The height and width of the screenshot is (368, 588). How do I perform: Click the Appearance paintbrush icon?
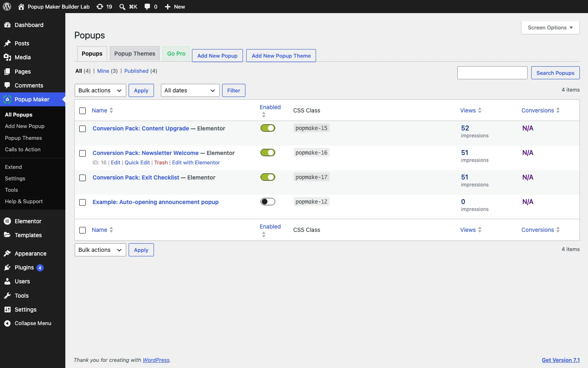pos(7,254)
